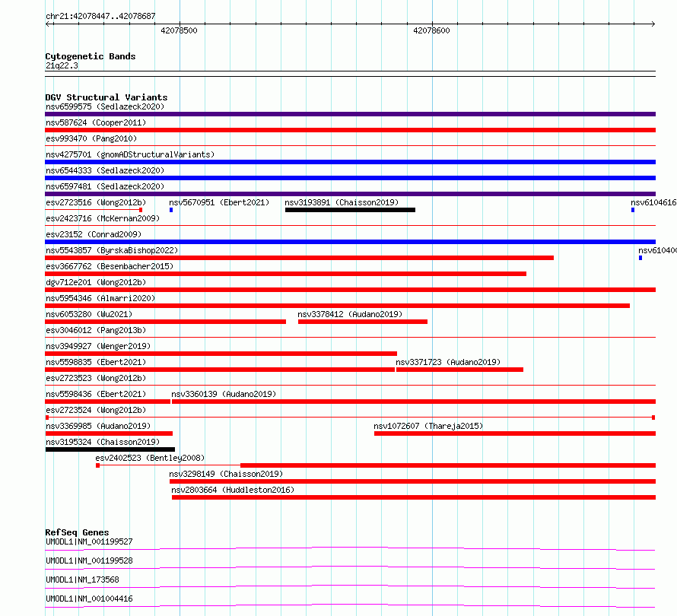Select esv3046012 (Pang2013b) label
The width and height of the screenshot is (677, 616).
[96, 330]
